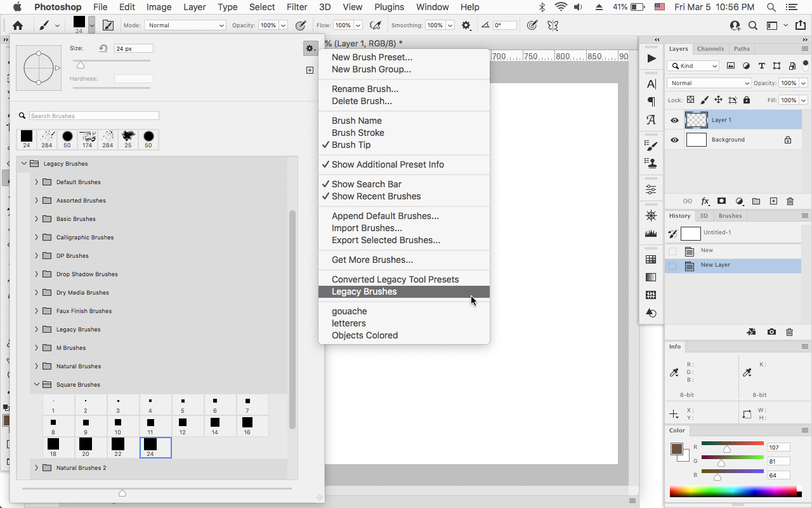Screen dimensions: 812x508
Task: Click the delete layer trash icon
Action: coord(790,201)
